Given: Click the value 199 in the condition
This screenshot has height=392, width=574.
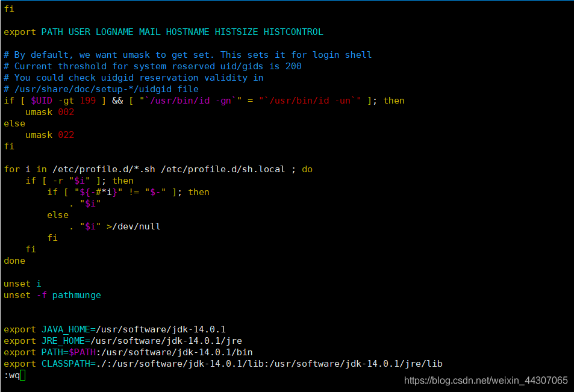Looking at the screenshot, I should (87, 101).
